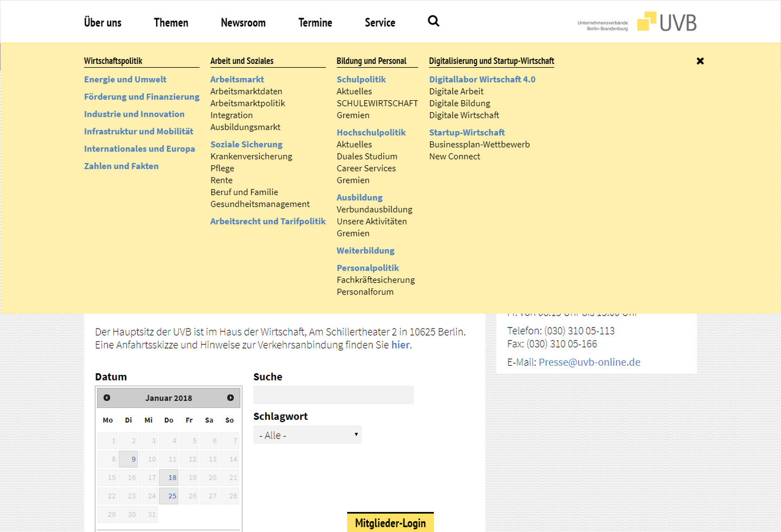Screen dimensions: 781x532
Task: Select January 9 in the calendar
Action: [x=129, y=459]
